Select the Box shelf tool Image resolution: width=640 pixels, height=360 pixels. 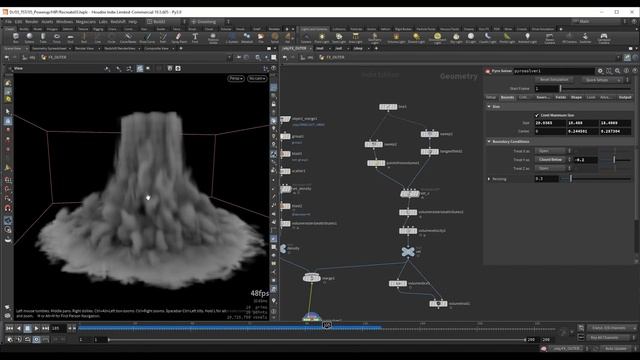[16, 38]
